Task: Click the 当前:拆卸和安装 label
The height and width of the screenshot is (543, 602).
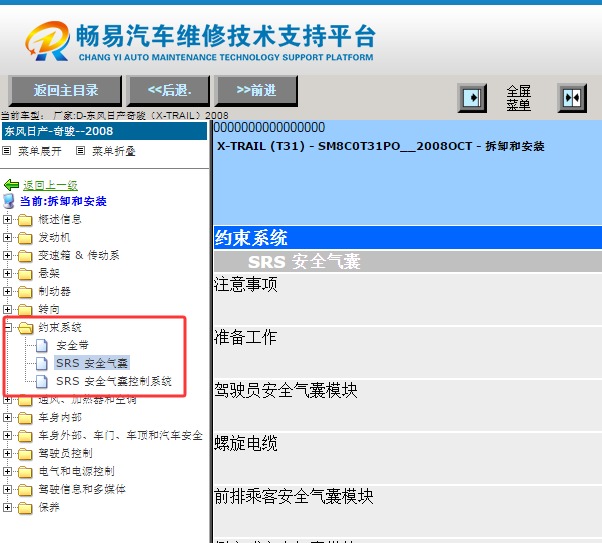Action: click(63, 201)
